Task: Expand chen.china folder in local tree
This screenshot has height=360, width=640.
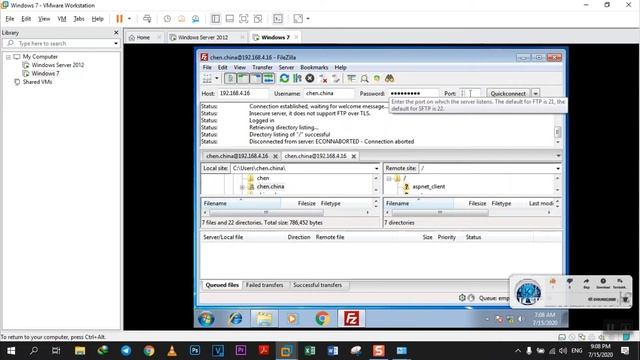Action: coord(242,187)
